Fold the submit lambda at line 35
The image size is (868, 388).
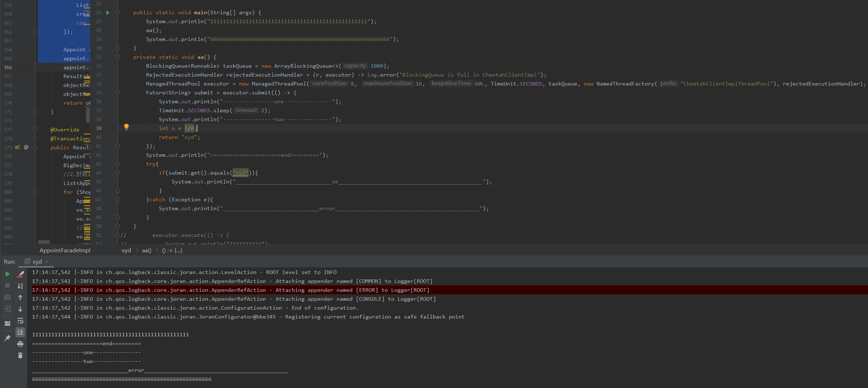pyautogui.click(x=118, y=93)
